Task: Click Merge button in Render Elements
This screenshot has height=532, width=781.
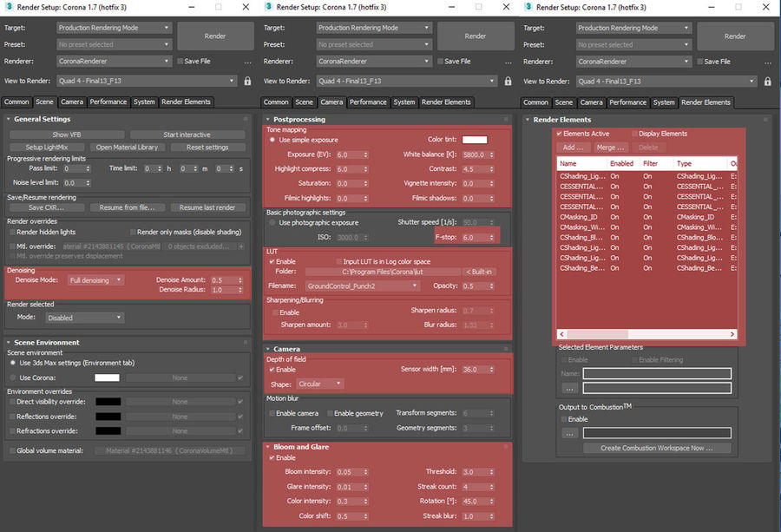Action: (610, 148)
